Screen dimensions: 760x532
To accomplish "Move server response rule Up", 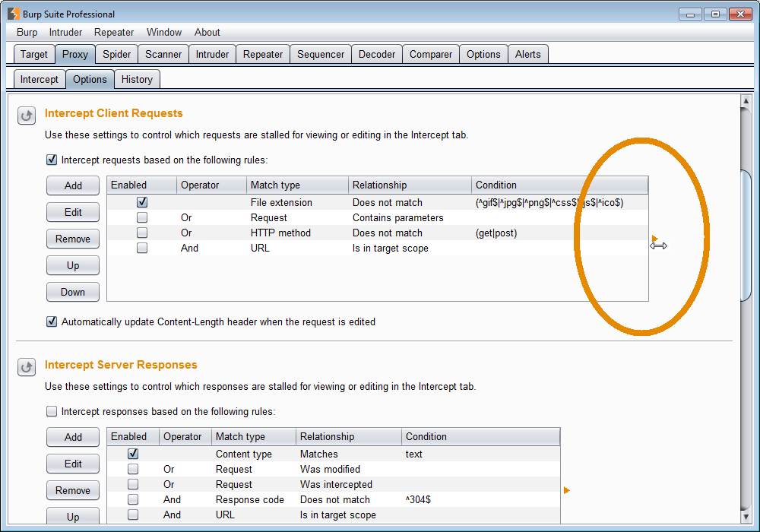I will coord(73,517).
